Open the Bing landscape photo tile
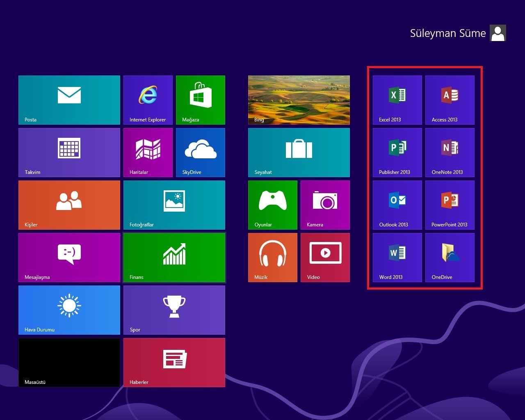 tap(299, 100)
